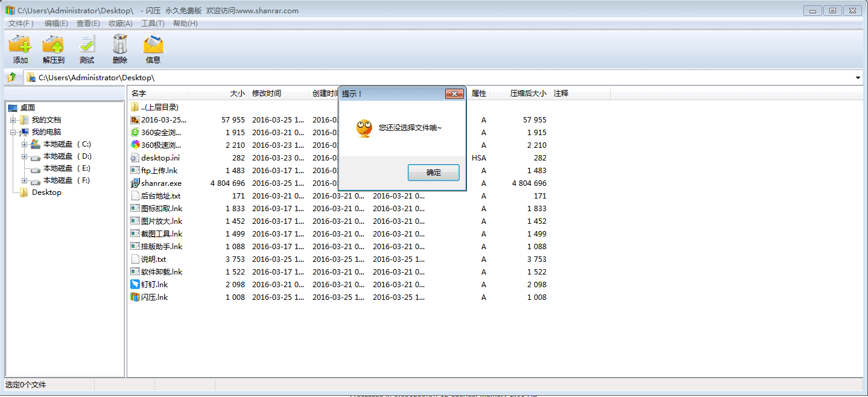Open the 收藏(A) menu

coord(120,24)
